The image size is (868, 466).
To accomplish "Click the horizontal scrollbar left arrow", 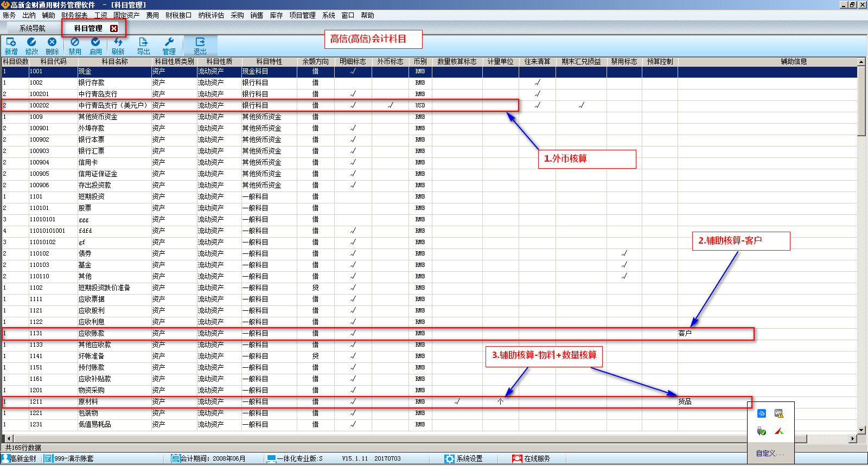I will 9,438.
